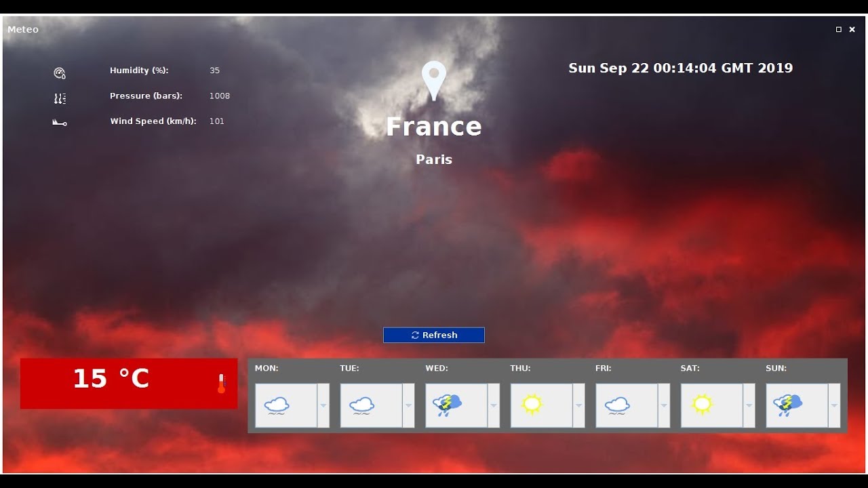Click the Refresh button
Screen dimensions: 868x488
coord(434,335)
